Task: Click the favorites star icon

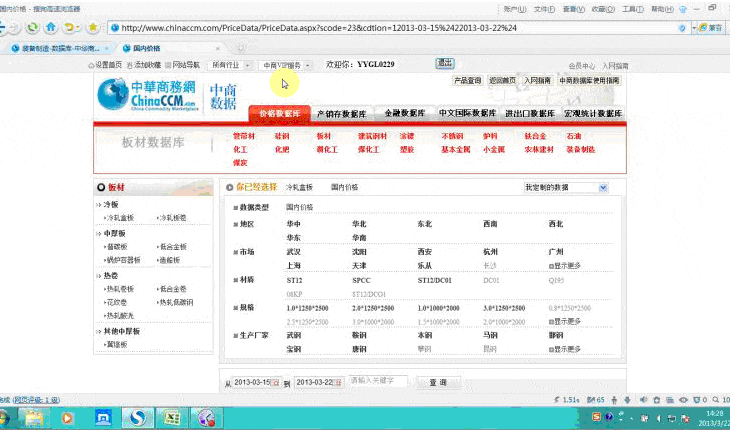Action: (x=93, y=27)
